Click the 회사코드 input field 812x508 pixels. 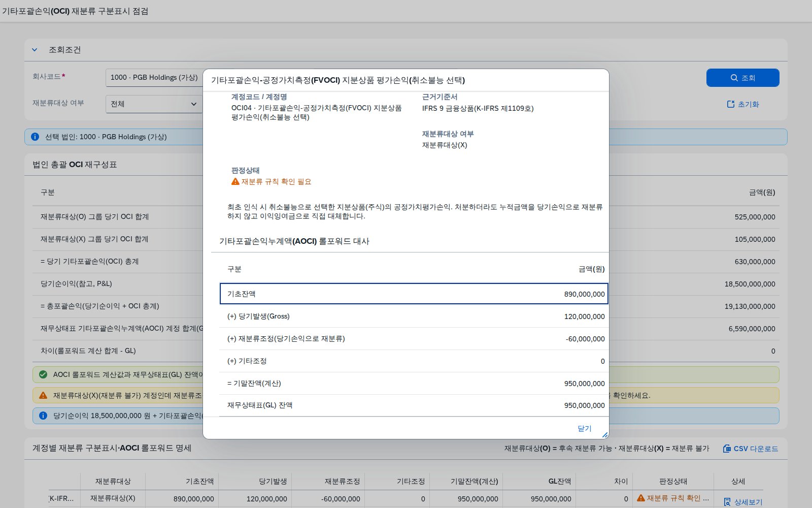pyautogui.click(x=154, y=77)
